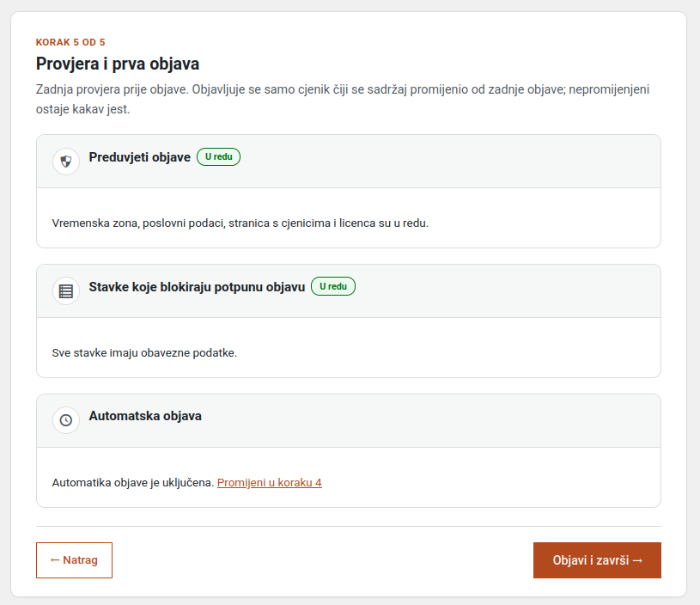Screen dimensions: 700x605
Task: Click the U redu badge next to blocking items
Action: [x=333, y=286]
